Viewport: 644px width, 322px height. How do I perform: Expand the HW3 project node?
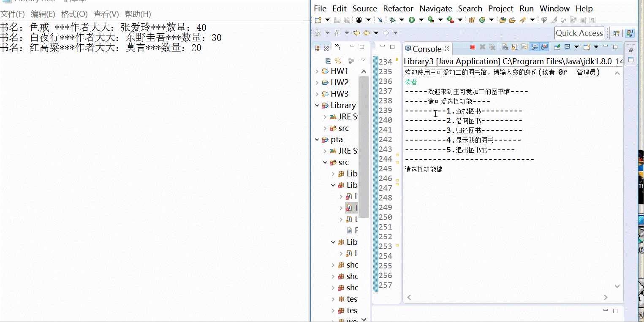[x=317, y=94]
